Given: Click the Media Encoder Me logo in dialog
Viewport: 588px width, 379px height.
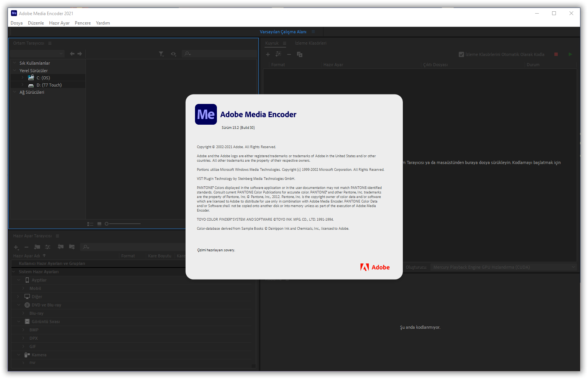Looking at the screenshot, I should (x=206, y=114).
